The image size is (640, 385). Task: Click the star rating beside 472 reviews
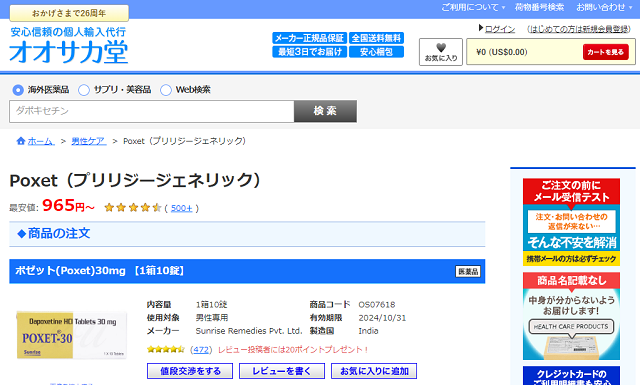click(x=166, y=349)
